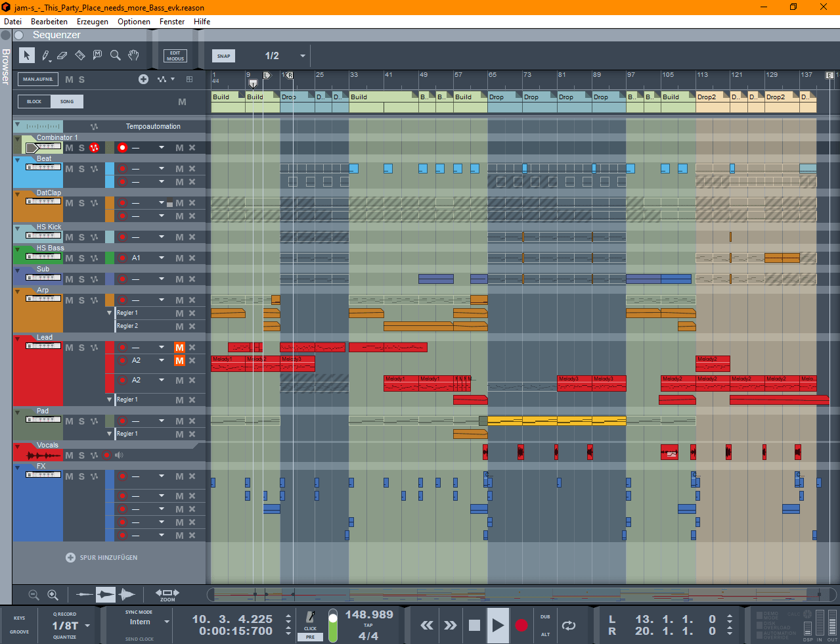Viewport: 840px width, 644px height.
Task: Collapse the Arp track with its triangle
Action: [x=18, y=290]
